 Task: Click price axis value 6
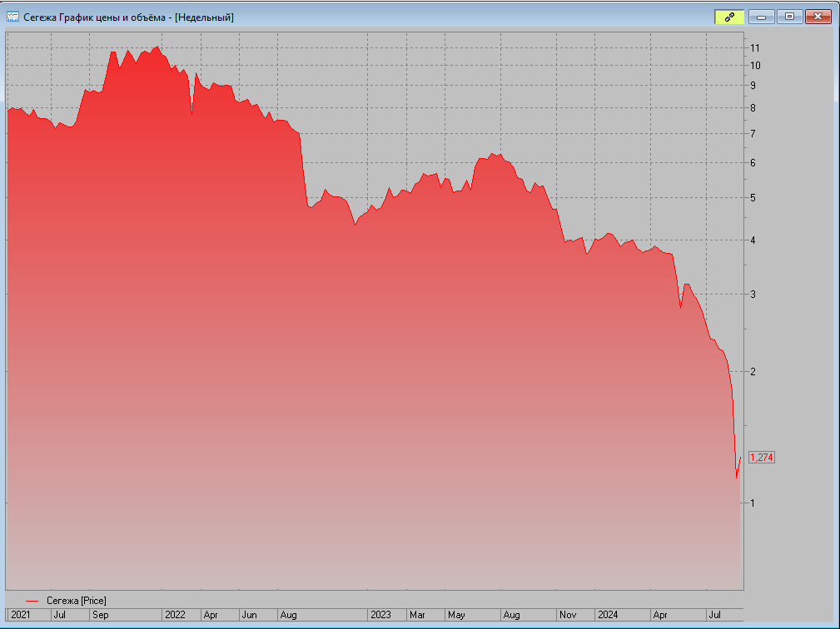click(x=753, y=163)
